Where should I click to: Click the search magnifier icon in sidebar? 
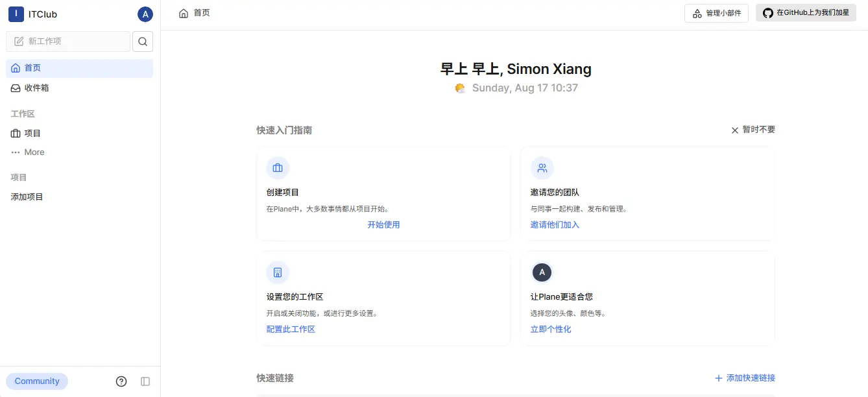point(143,42)
